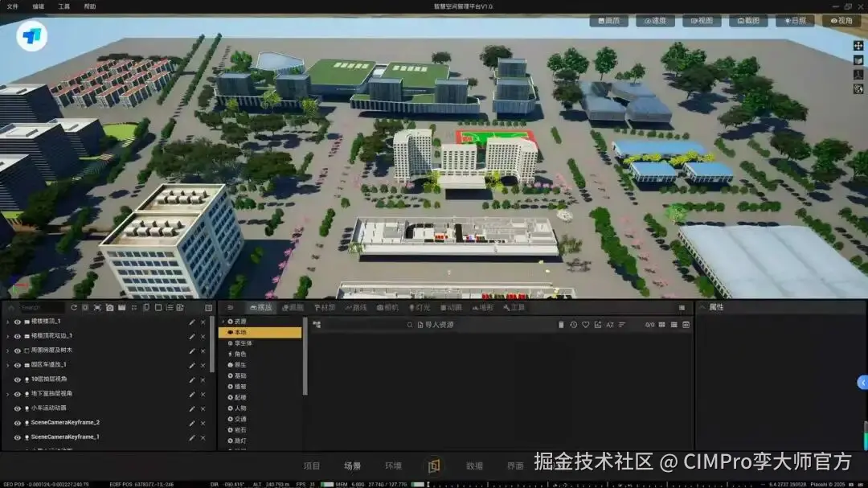Image resolution: width=868 pixels, height=488 pixels.
Task: Toggle visibility of 地下室抽层视角 item
Action: [x=17, y=394]
